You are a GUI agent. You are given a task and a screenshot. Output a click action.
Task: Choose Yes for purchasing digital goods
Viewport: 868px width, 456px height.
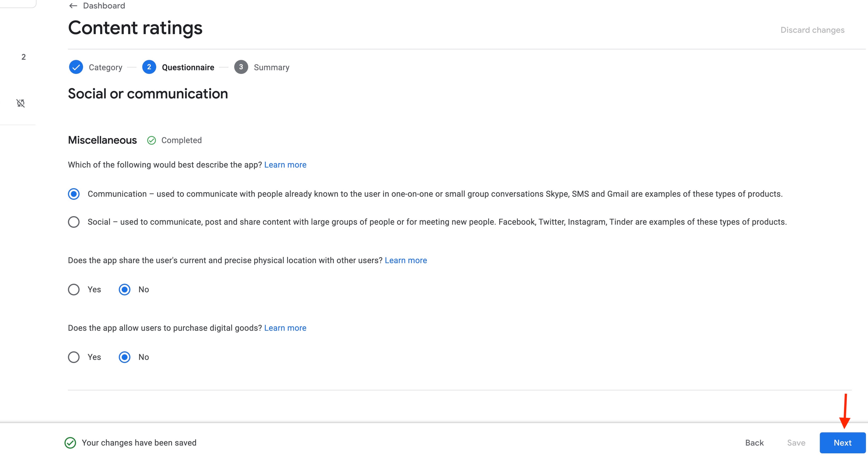coord(74,357)
